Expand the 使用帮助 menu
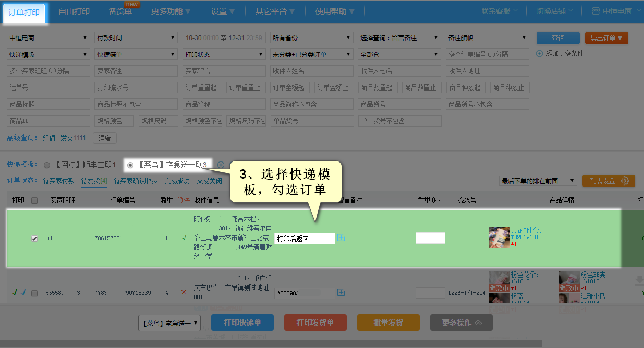 pos(335,11)
